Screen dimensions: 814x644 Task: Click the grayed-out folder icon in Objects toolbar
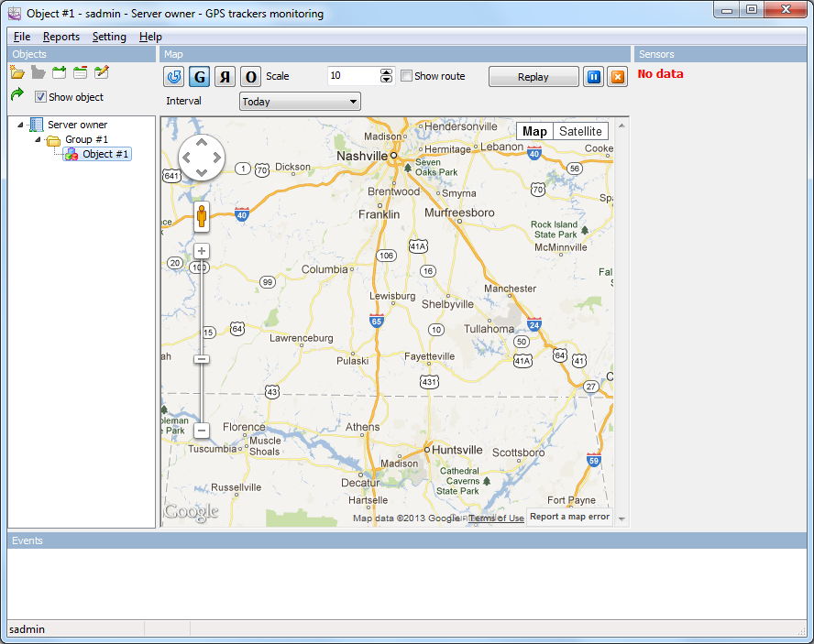pyautogui.click(x=38, y=72)
